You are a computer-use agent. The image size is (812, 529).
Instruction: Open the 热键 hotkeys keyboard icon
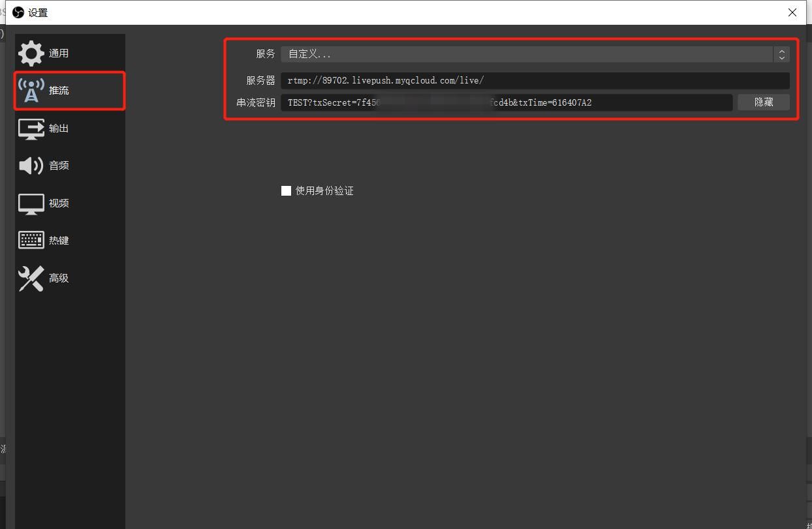tap(31, 240)
